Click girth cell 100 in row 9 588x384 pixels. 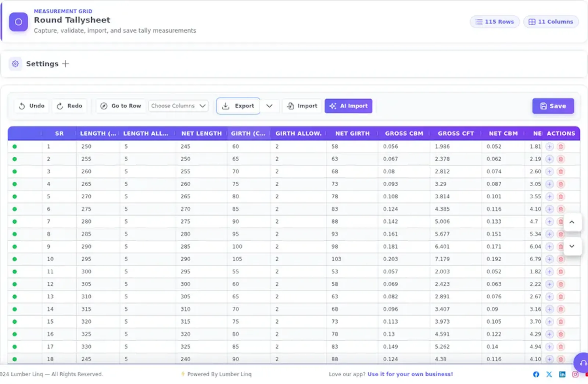coord(248,246)
